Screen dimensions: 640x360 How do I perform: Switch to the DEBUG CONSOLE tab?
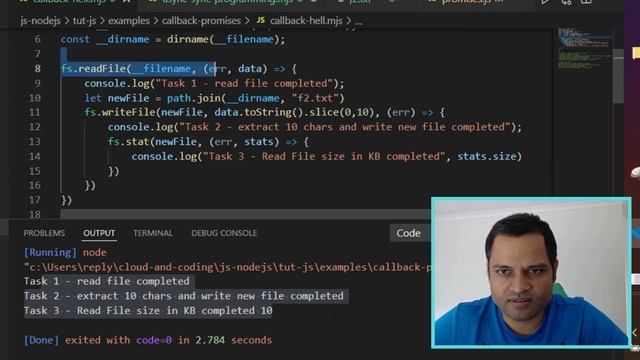(x=224, y=233)
